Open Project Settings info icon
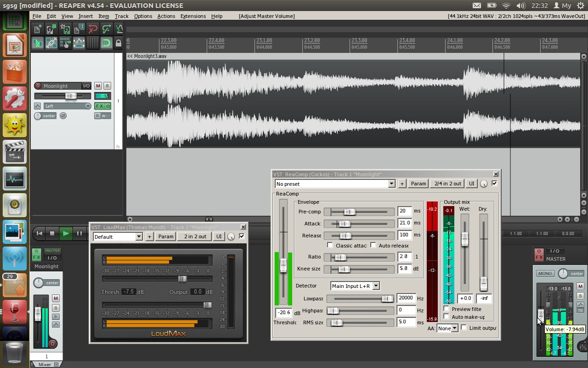Screen dimensions: 588x368 79,29
